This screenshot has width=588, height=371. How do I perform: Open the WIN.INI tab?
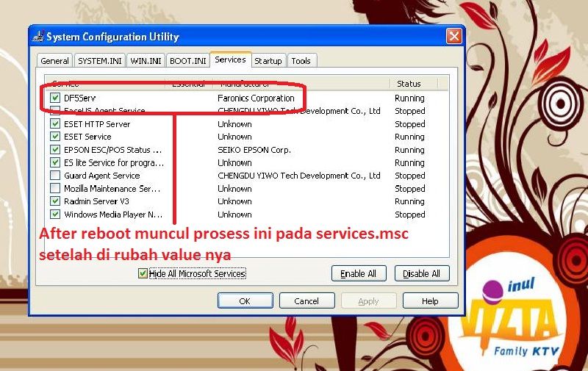coord(146,61)
